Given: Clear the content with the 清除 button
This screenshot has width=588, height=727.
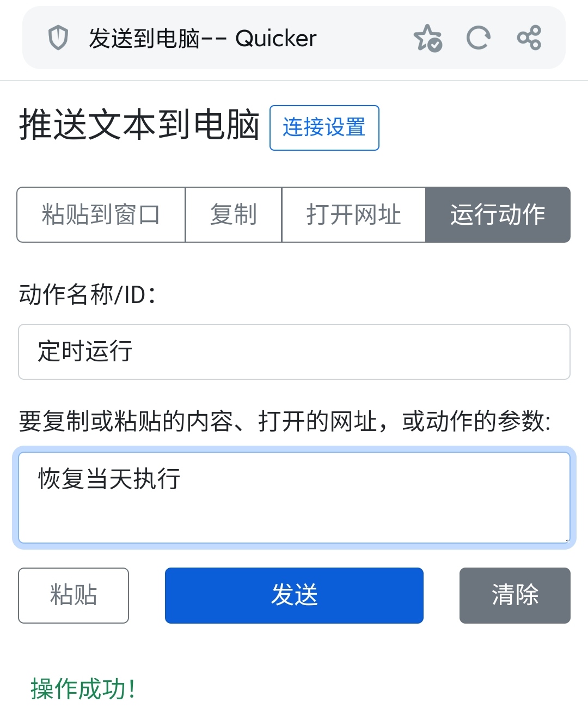Looking at the screenshot, I should (515, 595).
